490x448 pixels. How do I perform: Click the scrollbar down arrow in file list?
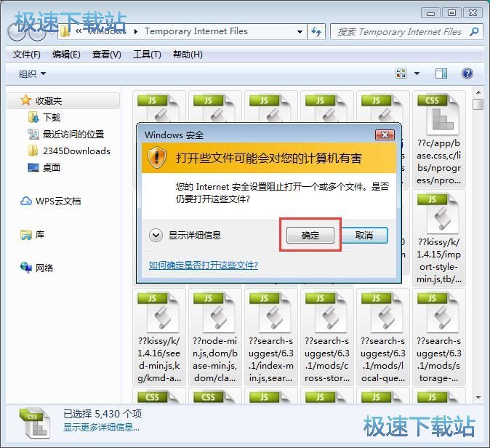tap(478, 398)
